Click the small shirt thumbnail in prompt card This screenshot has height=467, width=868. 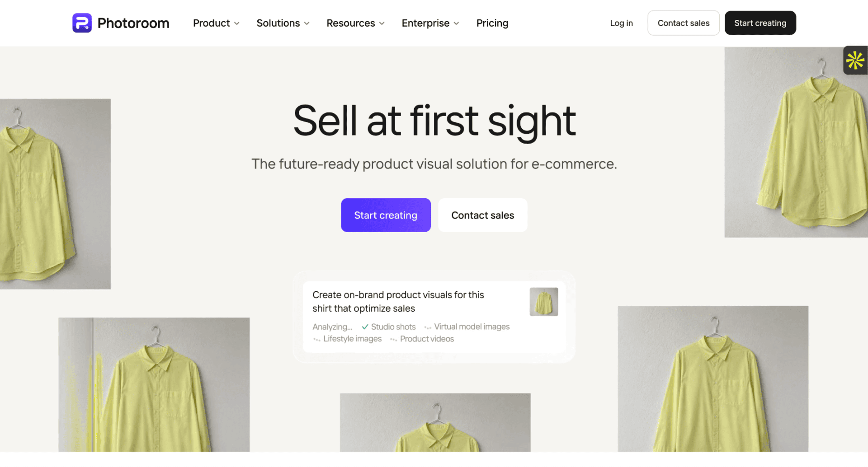point(544,302)
